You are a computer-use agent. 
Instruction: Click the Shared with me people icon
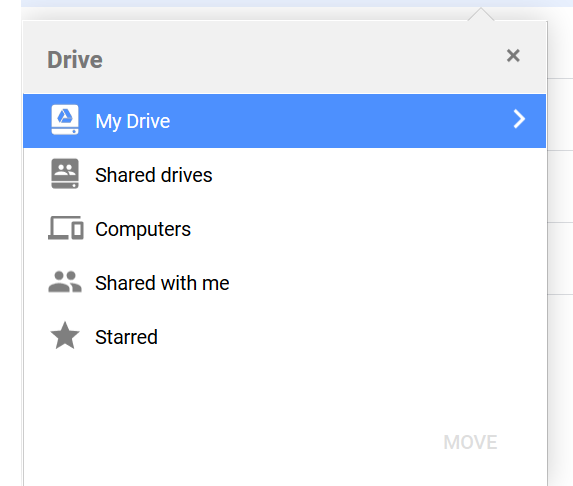65,282
